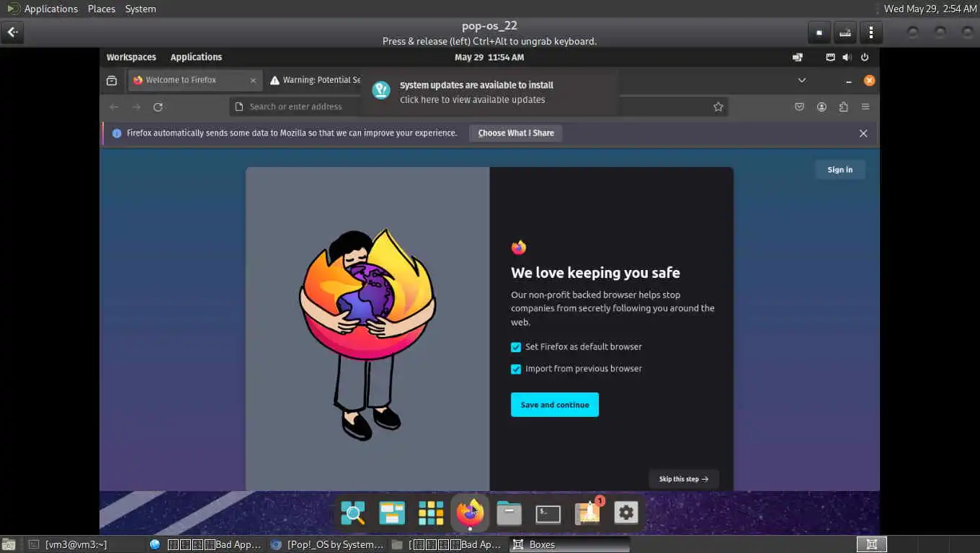Viewport: 980px width, 553px height.
Task: Toggle Set Firefox as default browser
Action: click(x=516, y=347)
